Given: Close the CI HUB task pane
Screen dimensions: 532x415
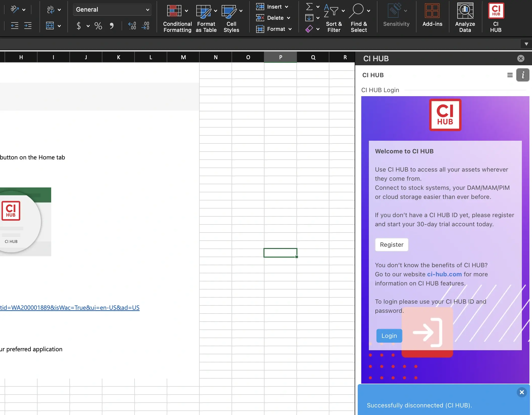Looking at the screenshot, I should 521,59.
